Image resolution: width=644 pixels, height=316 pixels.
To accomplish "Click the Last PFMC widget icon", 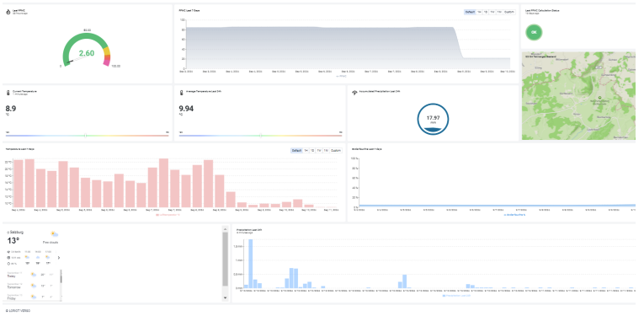I will click(8, 13).
